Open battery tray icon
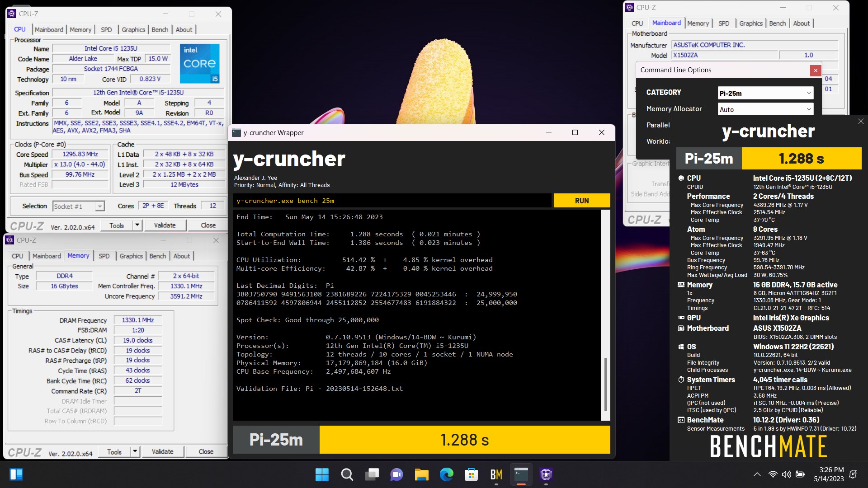 click(800, 474)
